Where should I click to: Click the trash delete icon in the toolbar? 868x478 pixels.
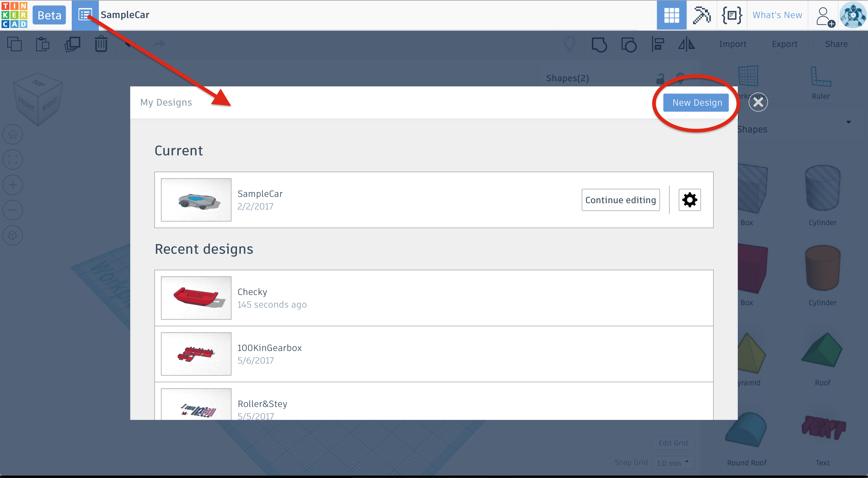tap(101, 44)
